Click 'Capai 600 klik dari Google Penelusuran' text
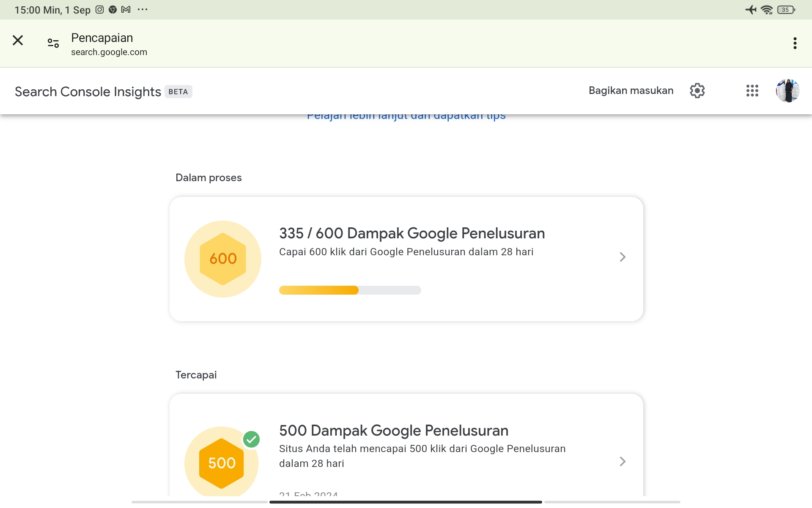This screenshot has height=508, width=812. [x=406, y=252]
